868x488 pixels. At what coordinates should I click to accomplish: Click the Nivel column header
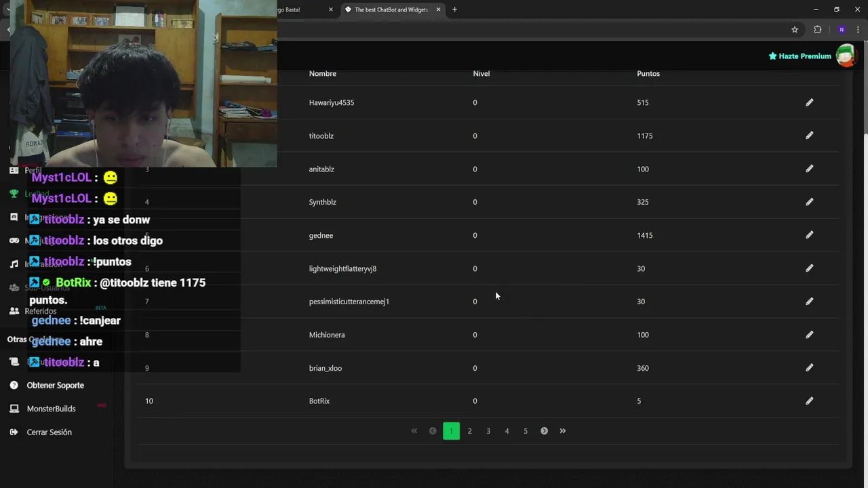[481, 73]
